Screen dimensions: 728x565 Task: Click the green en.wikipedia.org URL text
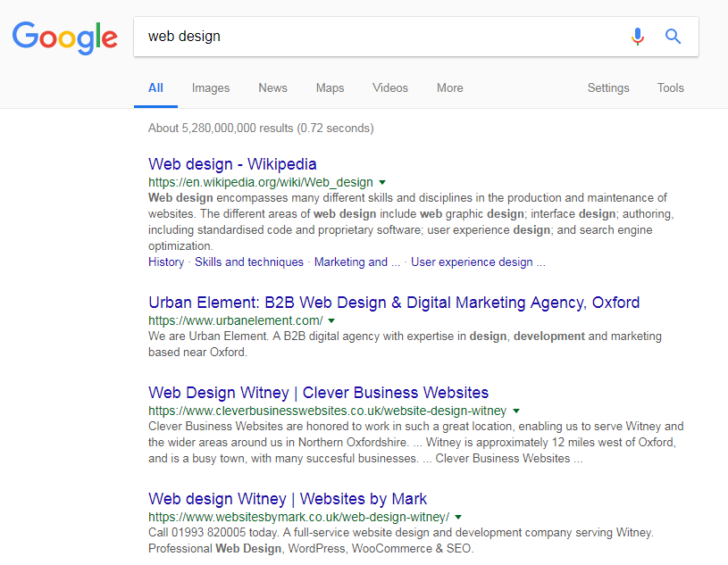point(261,182)
